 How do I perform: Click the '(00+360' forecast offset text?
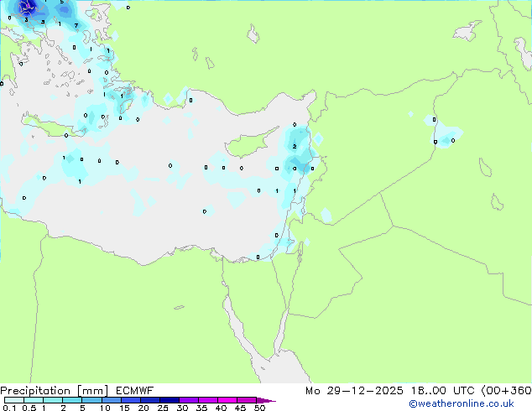(506, 391)
